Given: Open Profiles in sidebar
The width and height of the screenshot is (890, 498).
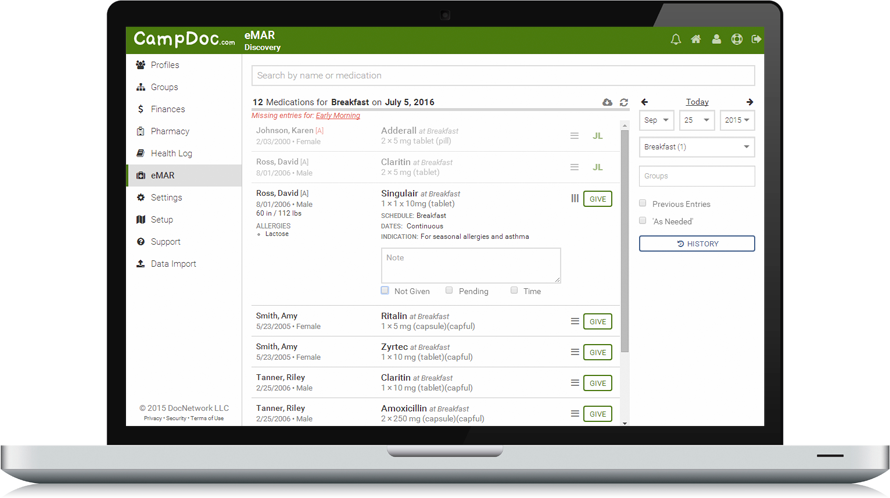Looking at the screenshot, I should (184, 65).
